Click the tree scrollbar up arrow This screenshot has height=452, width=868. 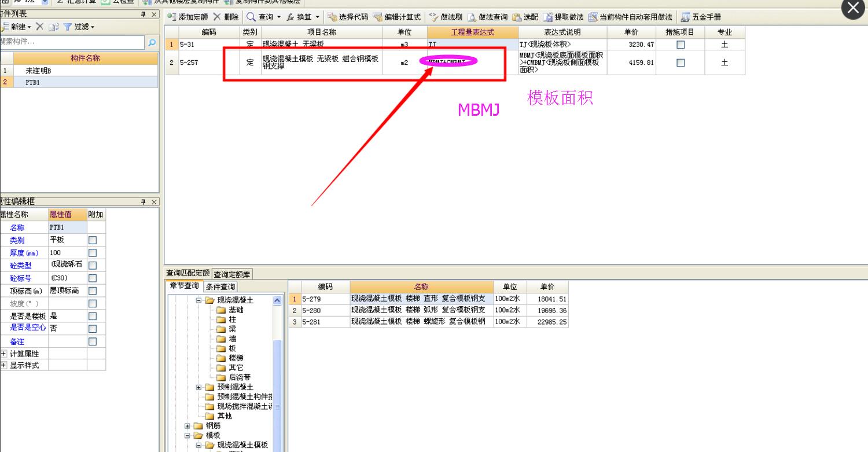pos(277,300)
